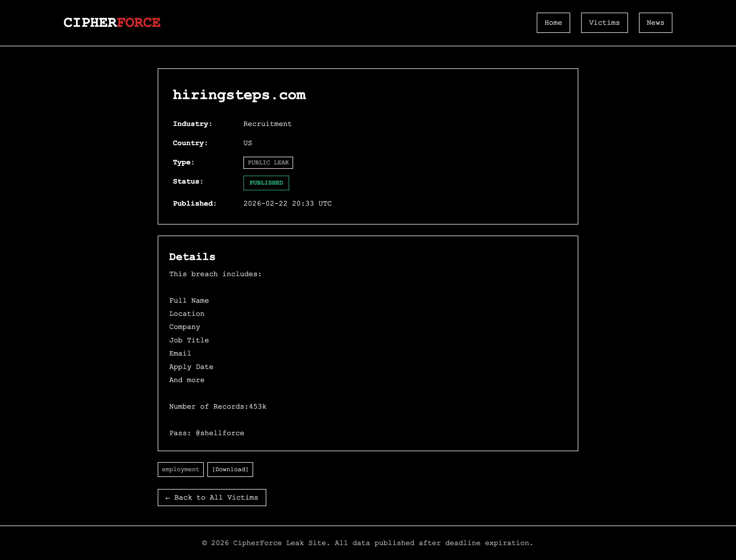Image resolution: width=736 pixels, height=560 pixels.
Task: Go to the Victims page
Action: click(x=604, y=23)
